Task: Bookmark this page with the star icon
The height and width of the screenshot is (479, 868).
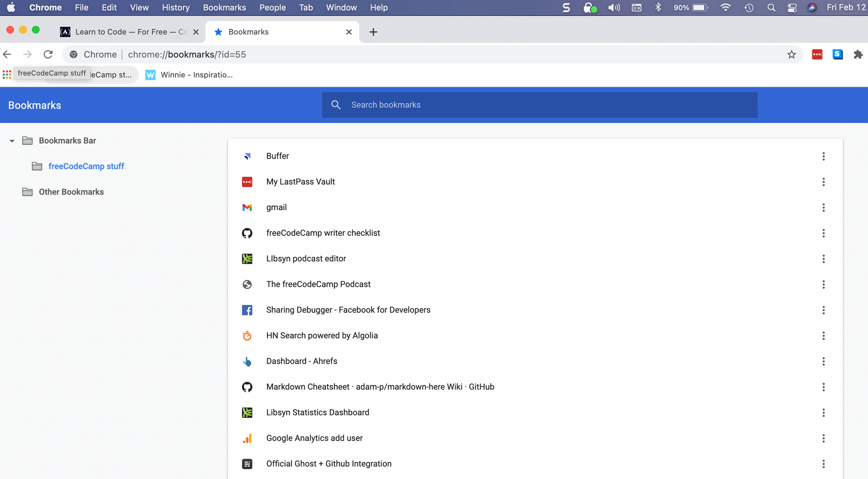Action: [792, 54]
